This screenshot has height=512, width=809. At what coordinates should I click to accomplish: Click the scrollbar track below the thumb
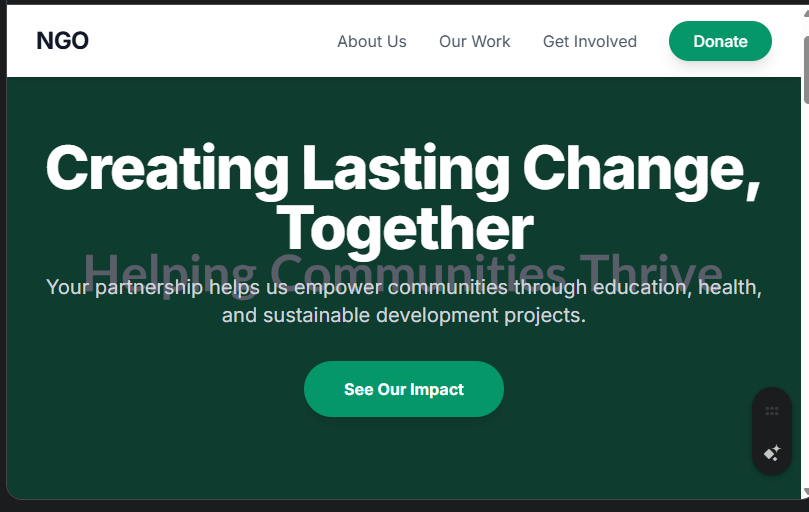click(805, 300)
